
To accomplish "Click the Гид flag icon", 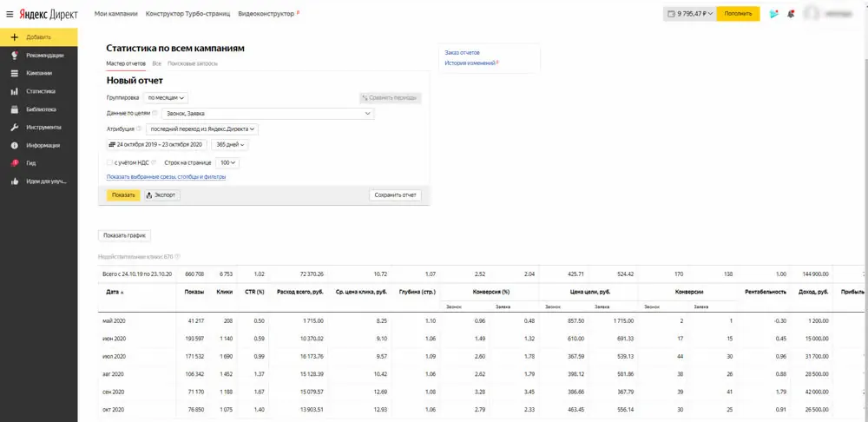I will coord(15,163).
